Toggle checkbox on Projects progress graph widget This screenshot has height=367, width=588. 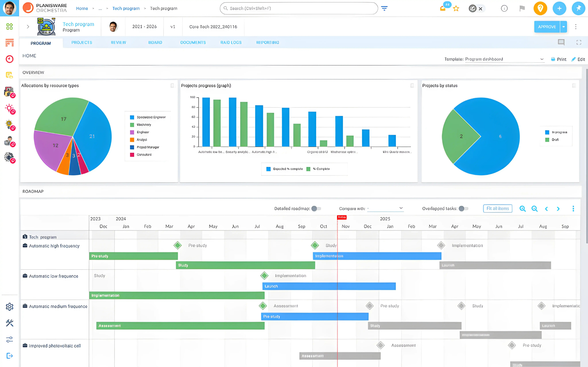click(412, 85)
